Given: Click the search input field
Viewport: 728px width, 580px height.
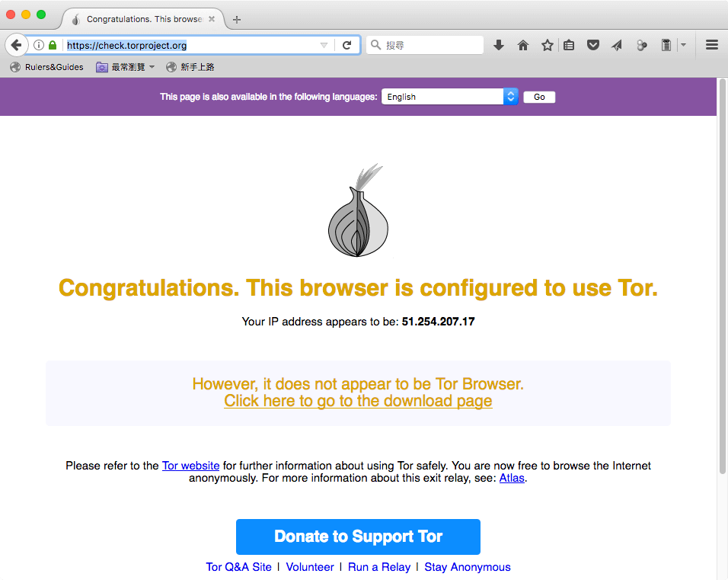Looking at the screenshot, I should coord(425,45).
